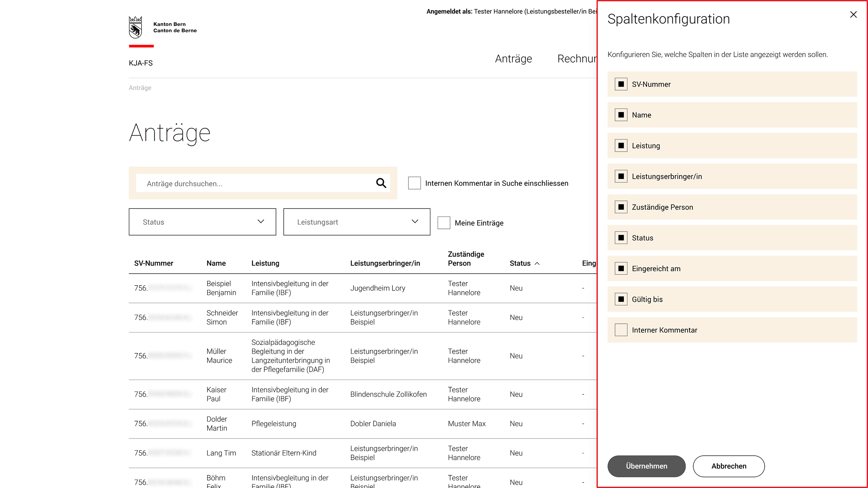Open the Rechnungen navigation tab
Viewport: 868px width, 488px height.
(x=577, y=59)
